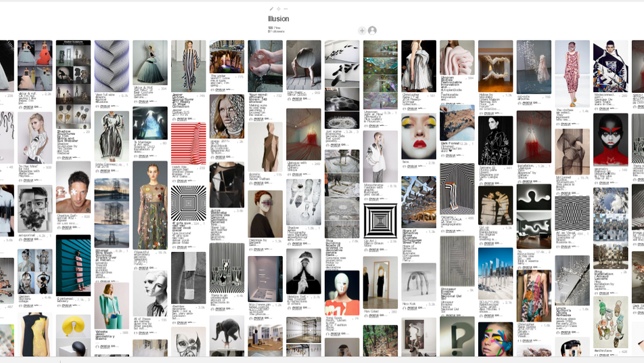Open the gray-green ball gown pin

(150, 62)
